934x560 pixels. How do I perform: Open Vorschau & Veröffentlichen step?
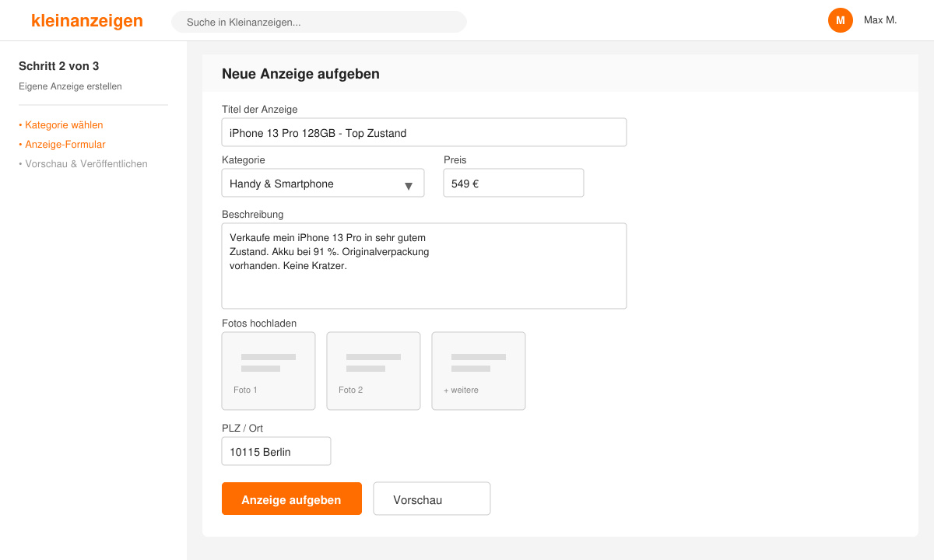[83, 163]
